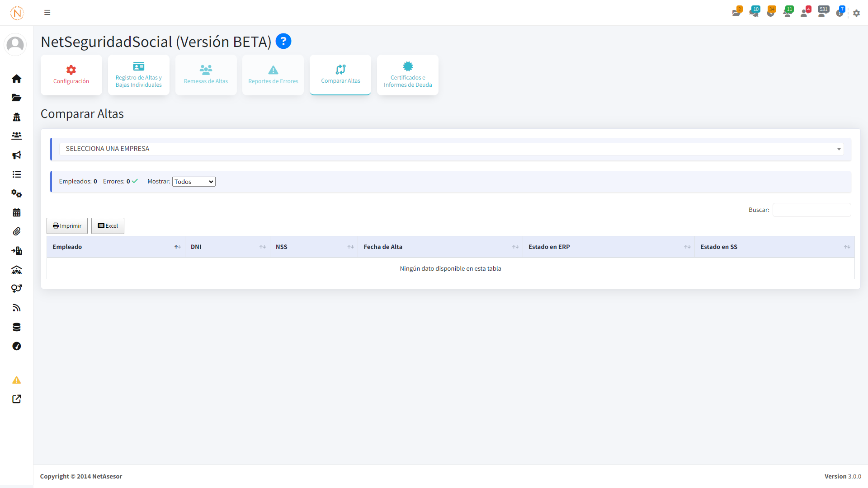Click the calendar icon in sidebar
This screenshot has height=488, width=868.
(17, 212)
